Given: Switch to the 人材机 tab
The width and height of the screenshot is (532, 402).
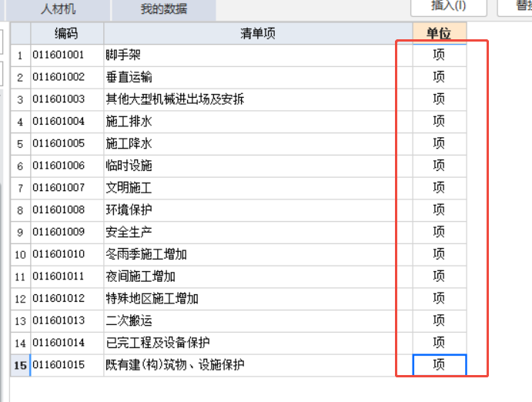Looking at the screenshot, I should 58,9.
